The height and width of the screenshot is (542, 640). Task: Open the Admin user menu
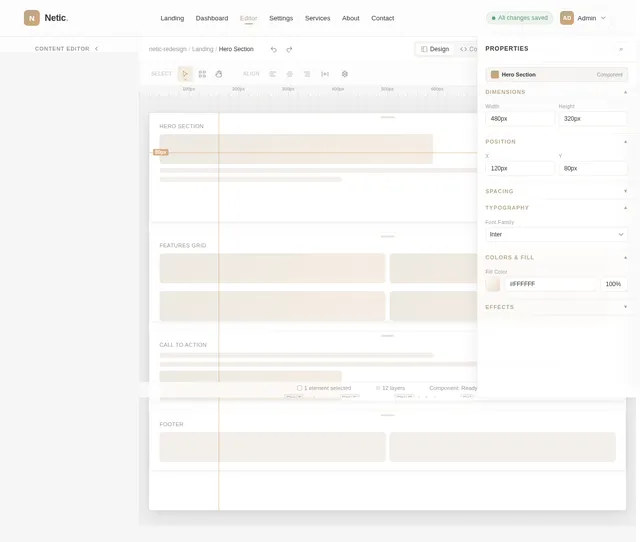click(584, 18)
